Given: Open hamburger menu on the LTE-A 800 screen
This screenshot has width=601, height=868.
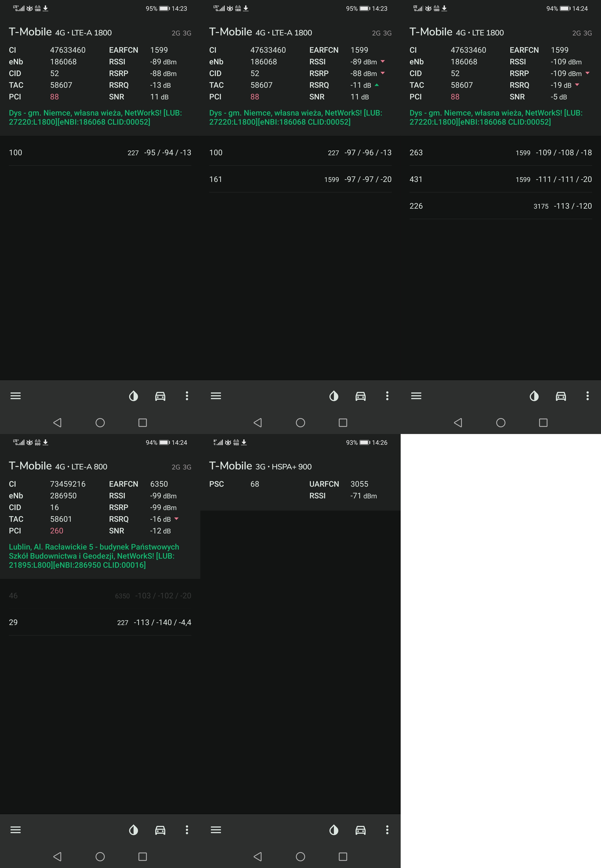Looking at the screenshot, I should [15, 830].
